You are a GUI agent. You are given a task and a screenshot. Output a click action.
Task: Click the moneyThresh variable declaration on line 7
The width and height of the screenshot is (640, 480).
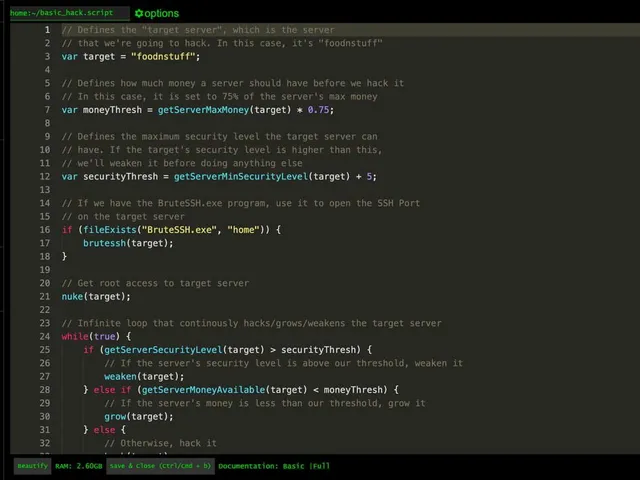click(x=112, y=110)
